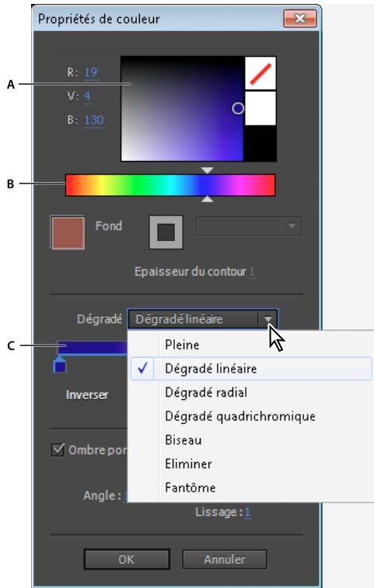Confirm with the OK button
374x588 pixels.
127,559
